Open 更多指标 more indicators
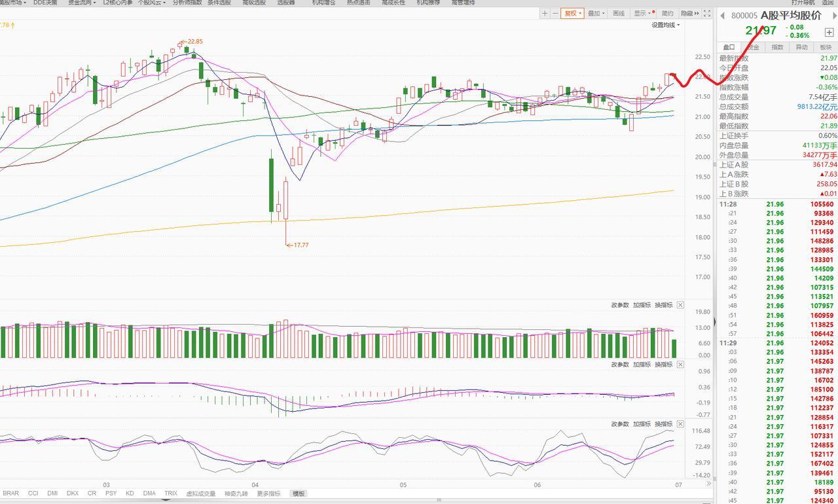The height and width of the screenshot is (504, 838). tap(268, 494)
